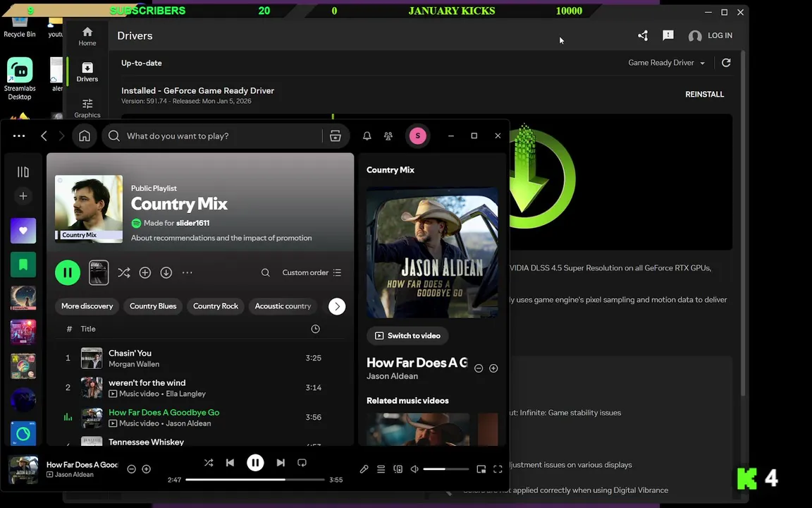
Task: Open Jason Aldean album art in side panel
Action: coord(432,253)
